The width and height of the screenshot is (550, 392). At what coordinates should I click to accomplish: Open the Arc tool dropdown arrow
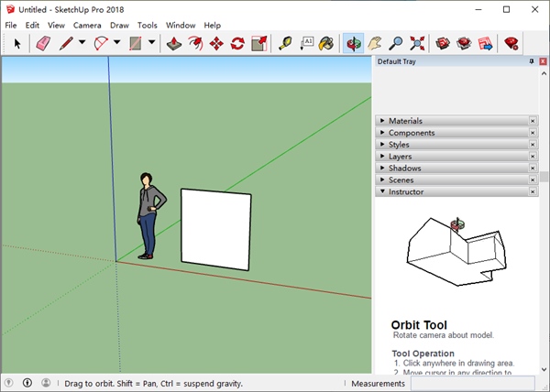pyautogui.click(x=116, y=43)
